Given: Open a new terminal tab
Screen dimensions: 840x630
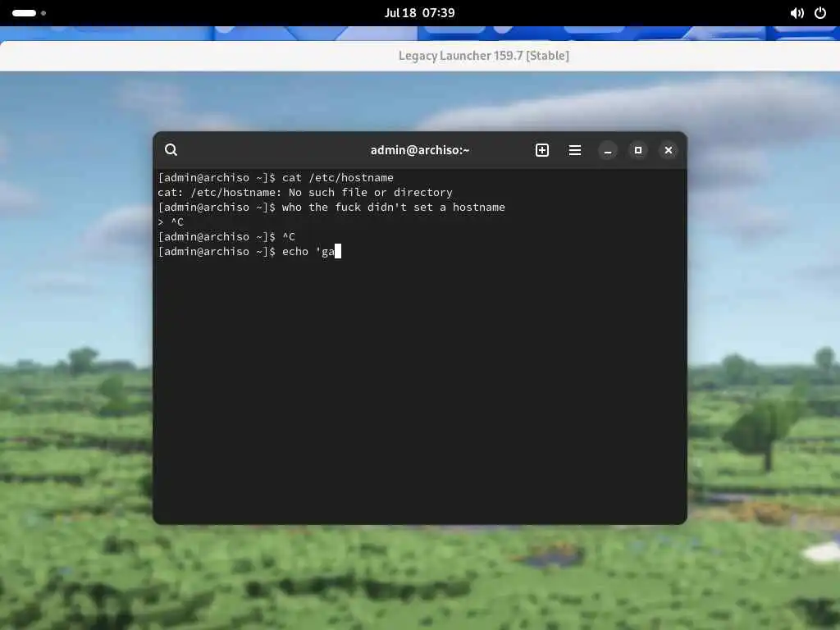Looking at the screenshot, I should click(x=542, y=150).
